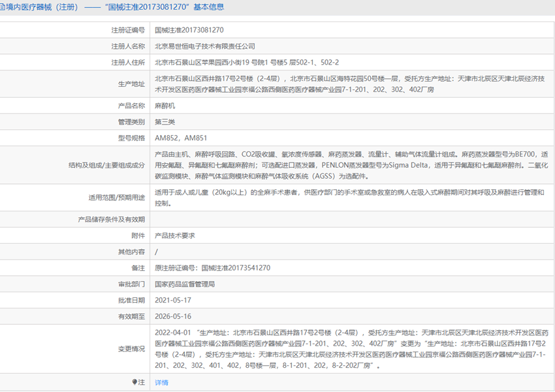Click the 产品储存条件及有效期 row label
Viewport: 555px width, 392px height.
[x=111, y=219]
